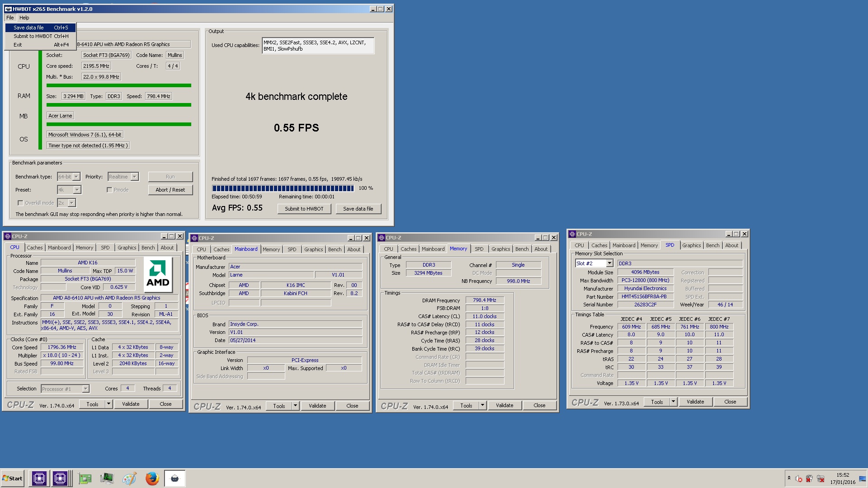Click the HWBOT x265 window title icon
This screenshot has height=488, width=868.
[8, 9]
